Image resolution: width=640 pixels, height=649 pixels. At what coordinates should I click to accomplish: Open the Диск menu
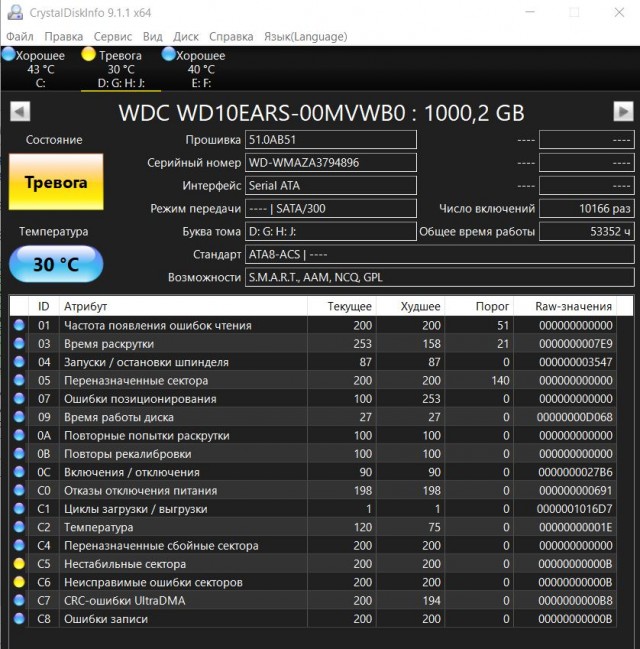(x=186, y=36)
